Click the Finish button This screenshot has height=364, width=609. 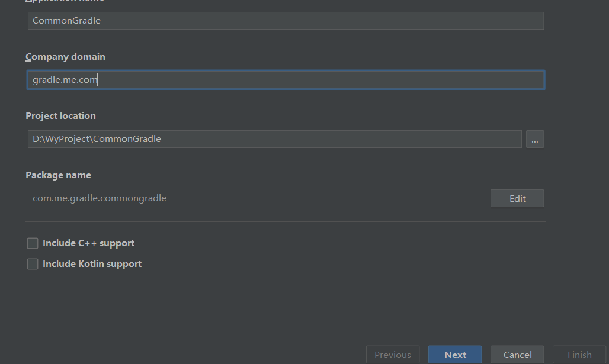click(579, 355)
